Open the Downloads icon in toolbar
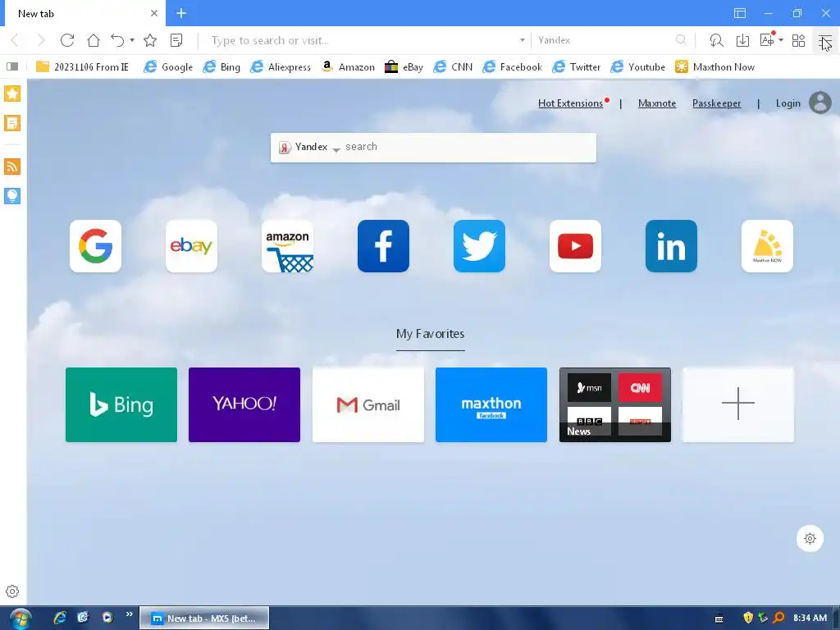The width and height of the screenshot is (840, 630). (x=742, y=40)
